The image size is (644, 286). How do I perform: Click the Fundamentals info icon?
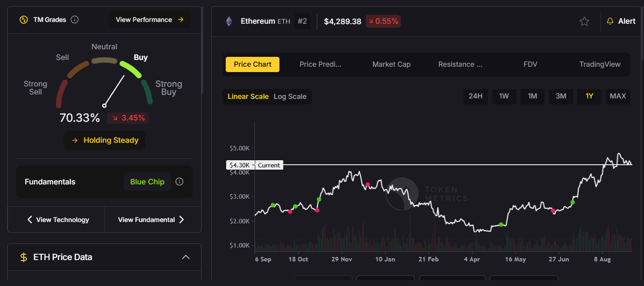pos(180,182)
